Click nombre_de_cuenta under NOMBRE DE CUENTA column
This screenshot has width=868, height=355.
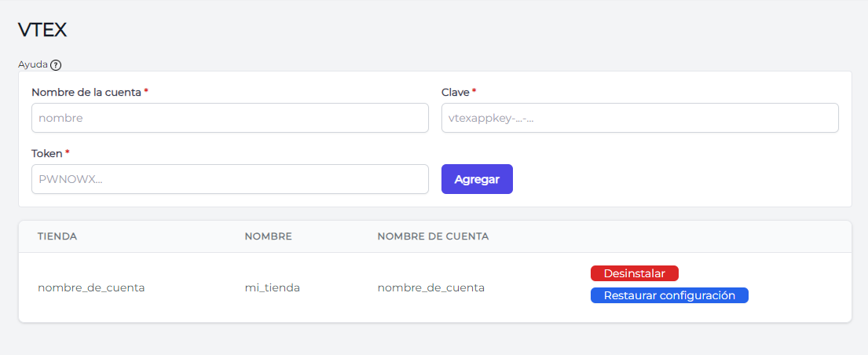click(x=431, y=288)
